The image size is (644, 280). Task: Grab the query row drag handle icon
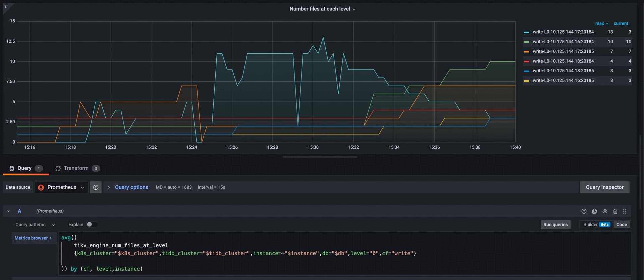click(x=625, y=211)
